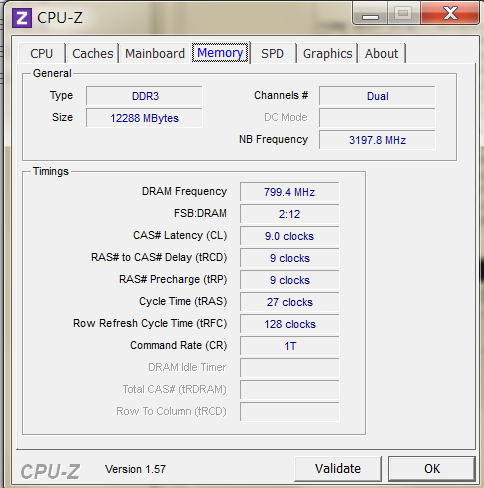Click the Validate button
Viewport: 484px width, 488px height.
coord(338,469)
